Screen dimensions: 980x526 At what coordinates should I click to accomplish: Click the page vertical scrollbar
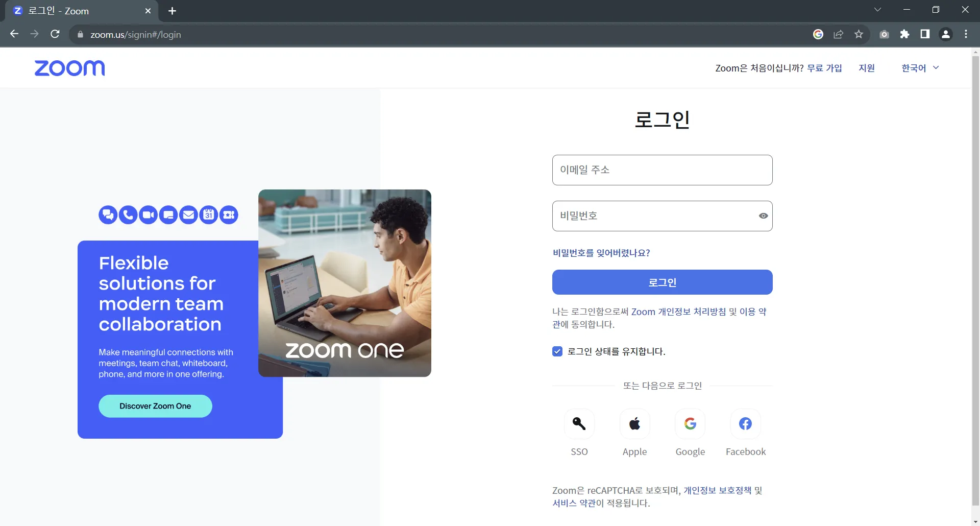pos(975,281)
